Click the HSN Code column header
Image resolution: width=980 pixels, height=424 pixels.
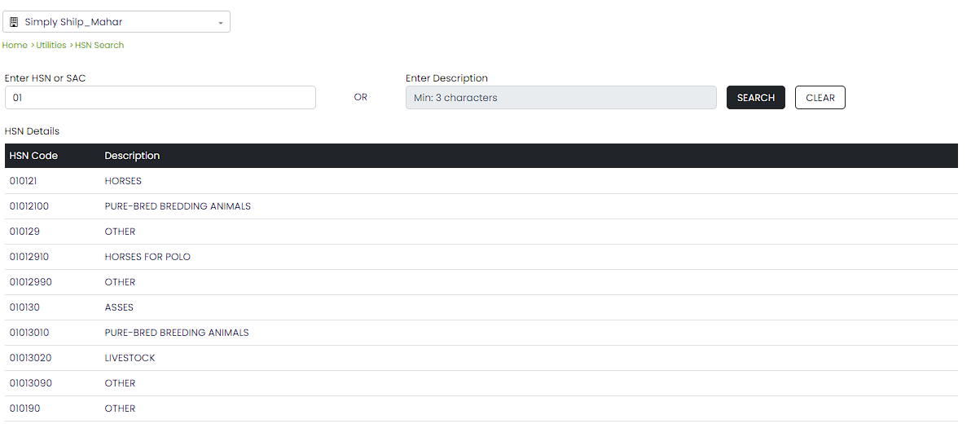point(33,156)
